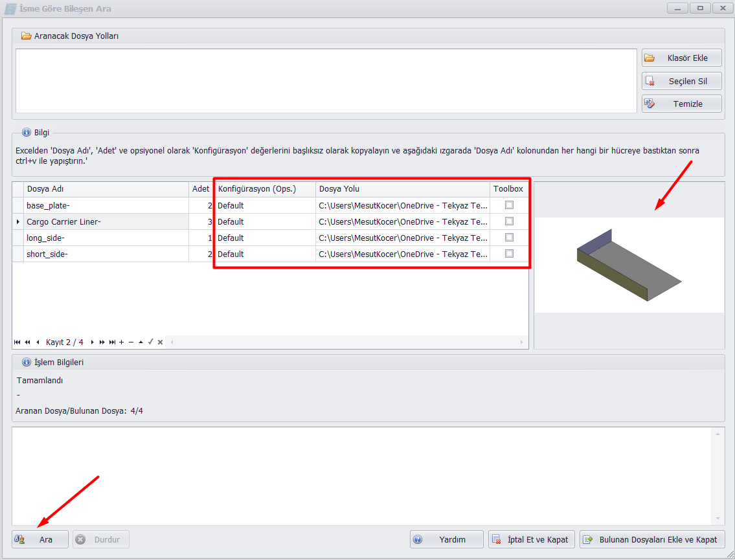Click the 3D part preview thumbnail
The height and width of the screenshot is (560, 735).
[x=629, y=265]
